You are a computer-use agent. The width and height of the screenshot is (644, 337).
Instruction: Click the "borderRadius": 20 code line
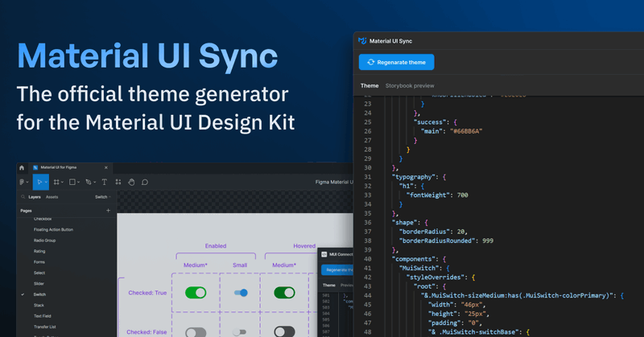433,232
